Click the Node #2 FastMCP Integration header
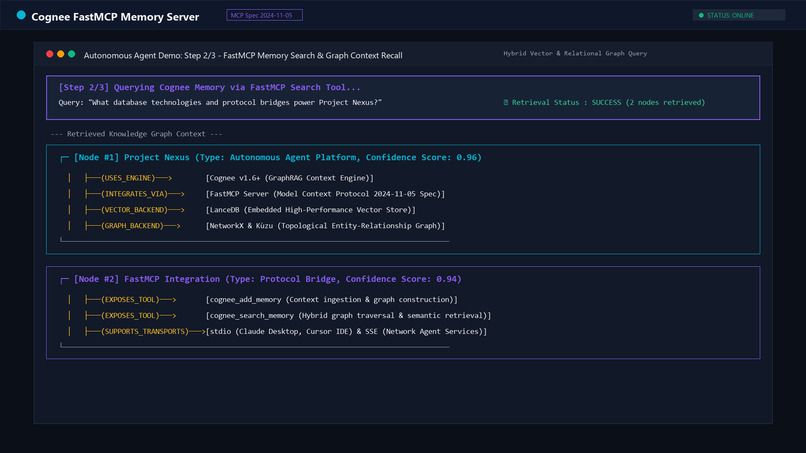This screenshot has width=806, height=453. [x=267, y=279]
